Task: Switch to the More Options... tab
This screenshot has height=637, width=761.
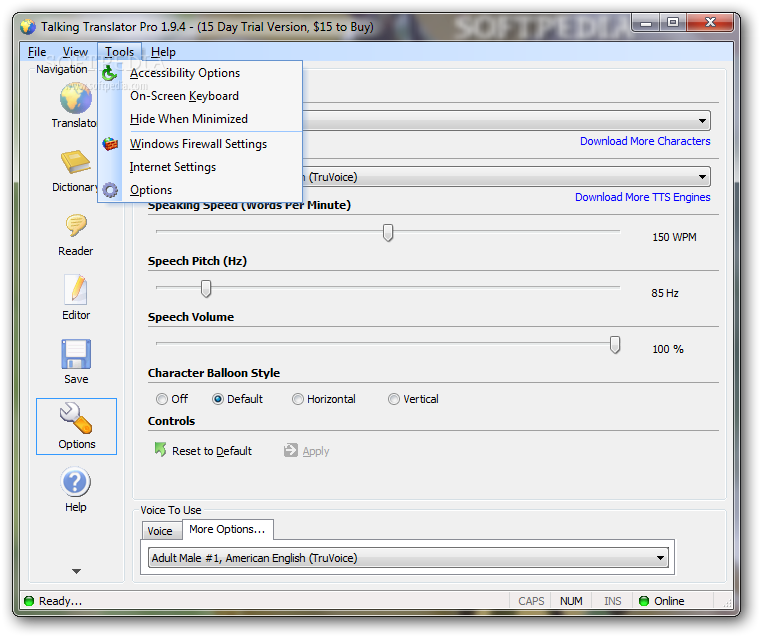Action: [228, 529]
